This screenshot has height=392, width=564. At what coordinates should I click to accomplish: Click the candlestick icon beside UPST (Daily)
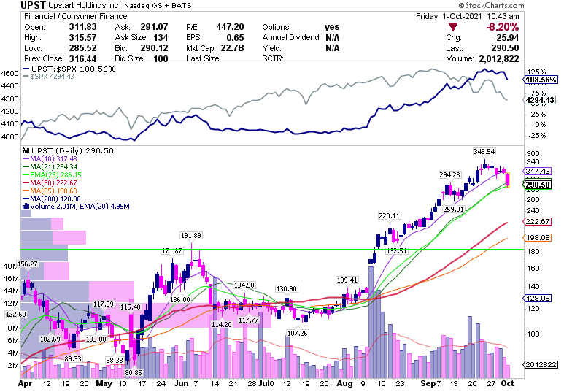[26, 151]
